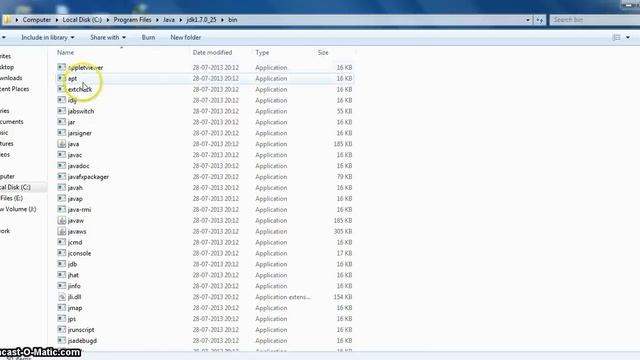The height and width of the screenshot is (360, 640).
Task: Select the jar file icon
Action: [x=62, y=122]
